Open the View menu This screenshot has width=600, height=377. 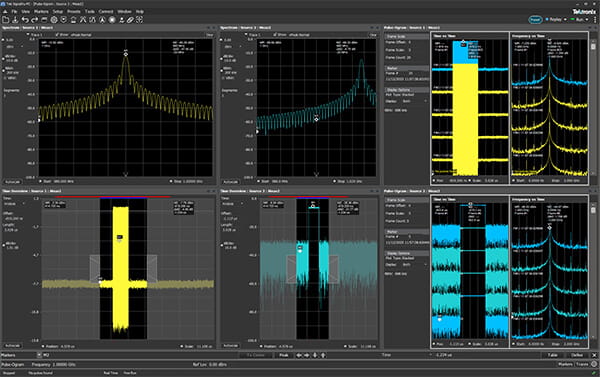pyautogui.click(x=25, y=11)
